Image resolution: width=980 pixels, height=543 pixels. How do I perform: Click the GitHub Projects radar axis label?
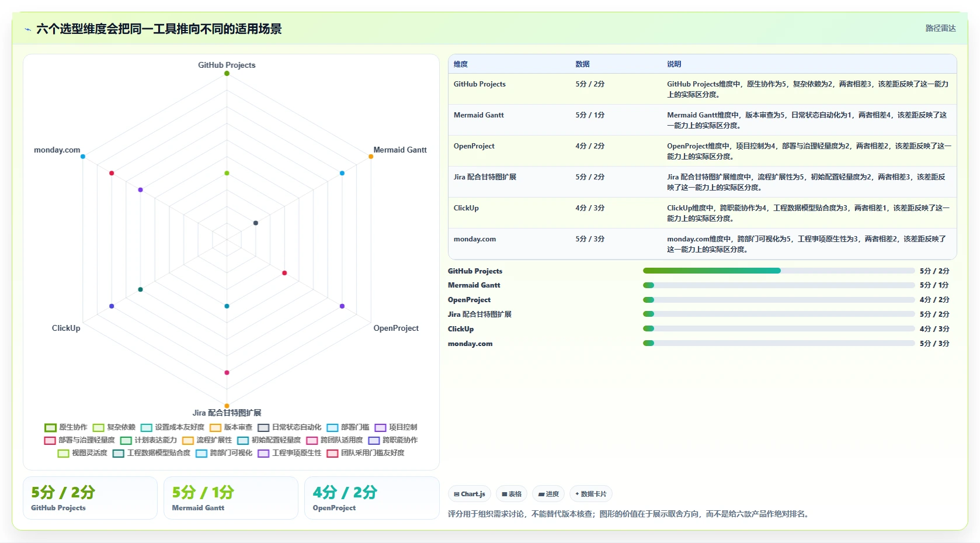pos(227,65)
